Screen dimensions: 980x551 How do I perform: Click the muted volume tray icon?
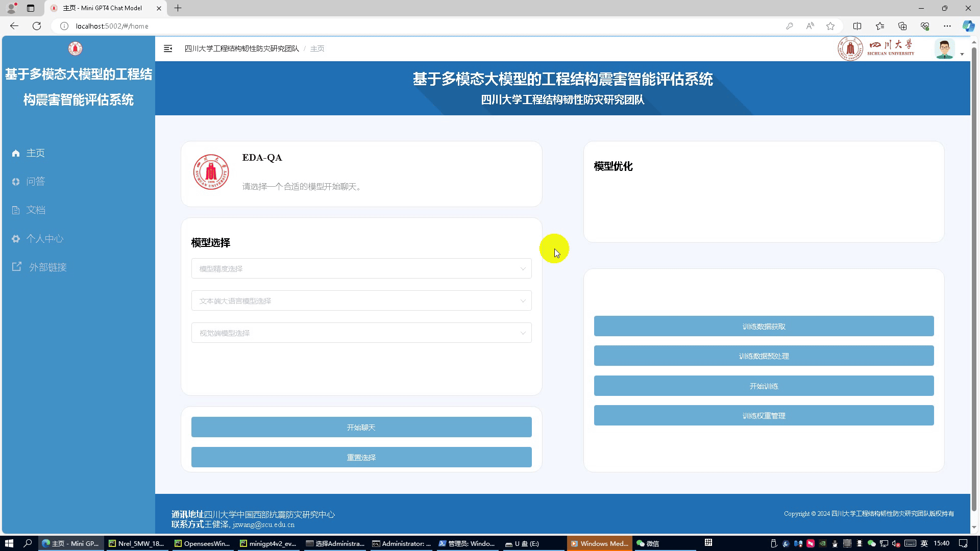(896, 544)
